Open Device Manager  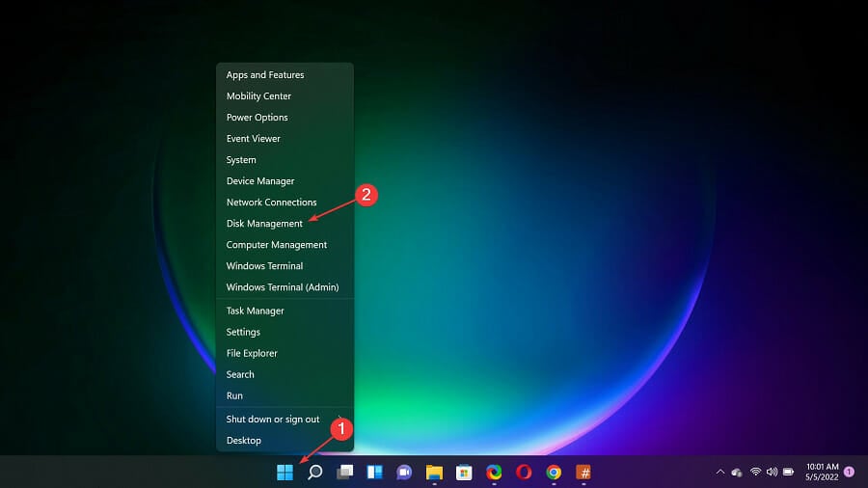[285, 181]
